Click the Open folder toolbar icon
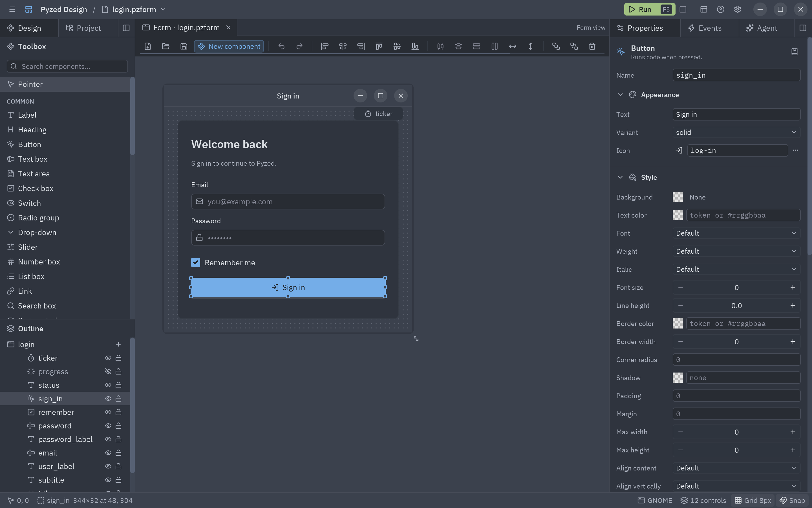 click(166, 46)
